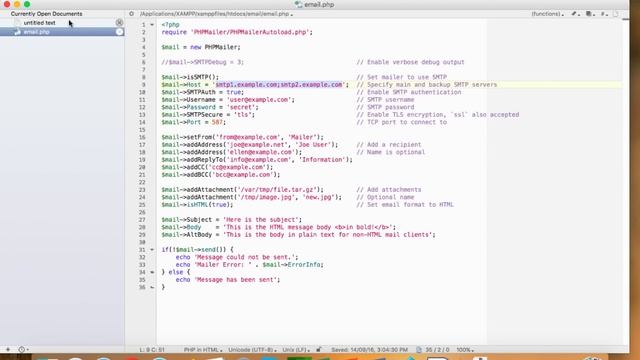
Task: Click the addAddress 'ellen@example.com' line
Action: point(231,152)
